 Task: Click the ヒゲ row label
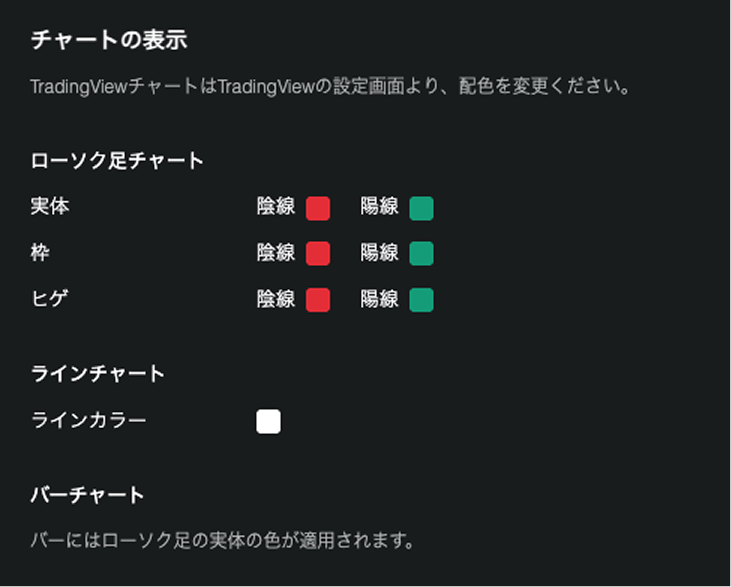point(50,299)
